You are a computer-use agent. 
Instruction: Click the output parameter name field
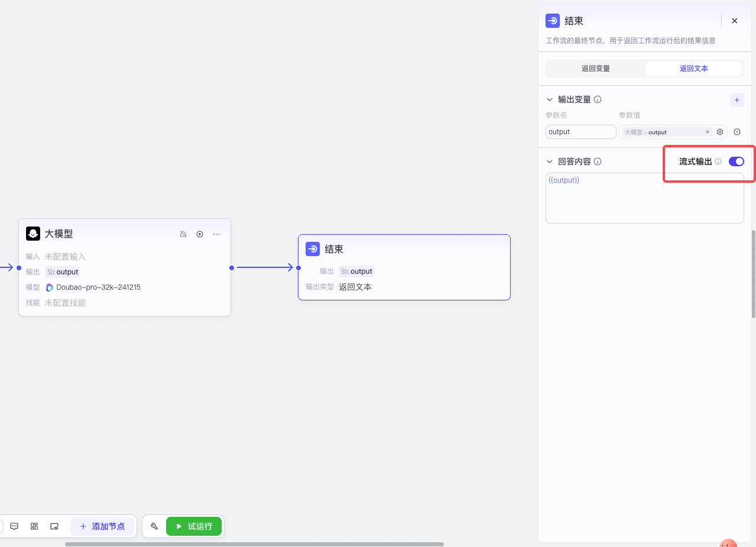tap(580, 132)
